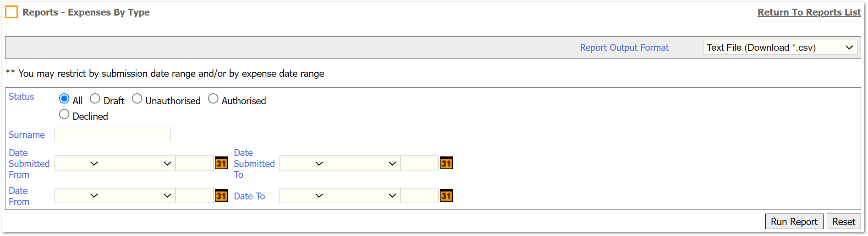Choose the Declined status radio button
Image resolution: width=868 pixels, height=236 pixels.
[x=64, y=114]
